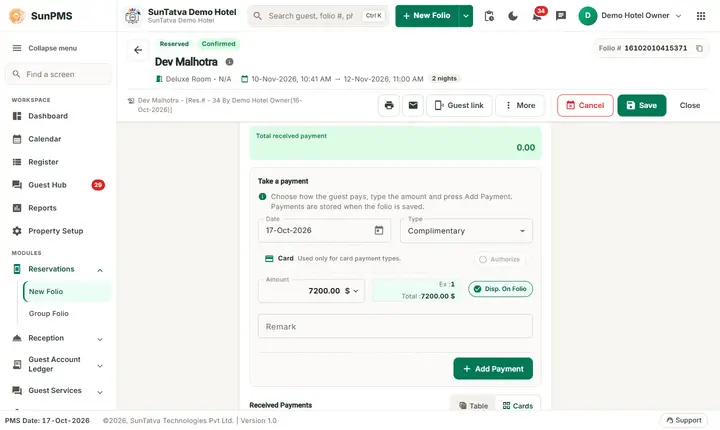720x430 pixels.
Task: Open Guest Hub in sidebar
Action: click(58, 185)
